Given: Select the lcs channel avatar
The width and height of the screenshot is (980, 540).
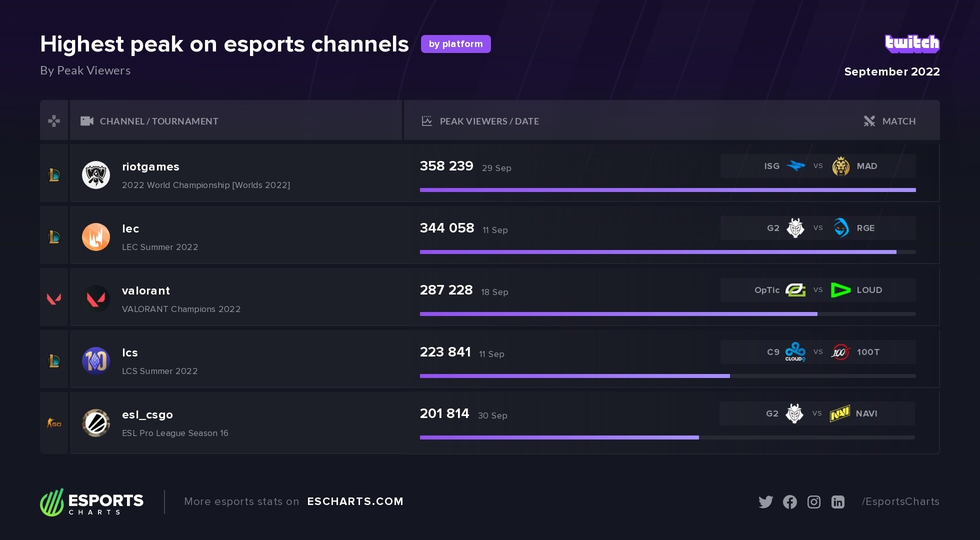Looking at the screenshot, I should 96,361.
